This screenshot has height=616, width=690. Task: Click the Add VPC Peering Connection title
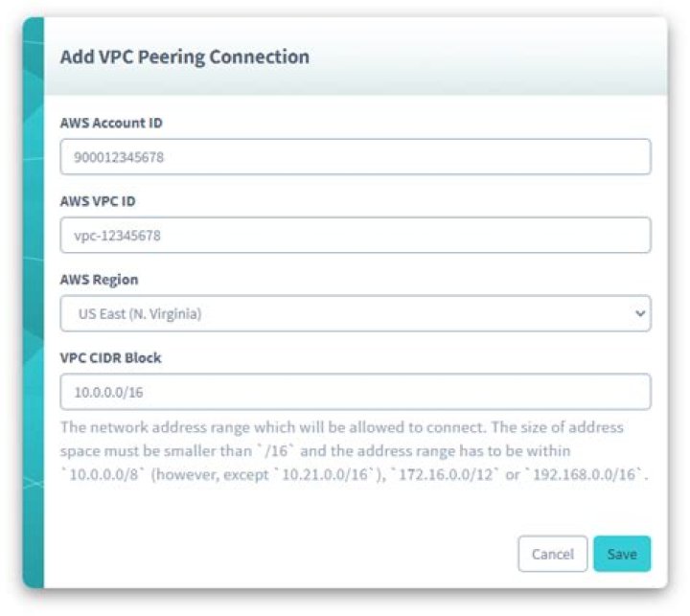pos(185,57)
